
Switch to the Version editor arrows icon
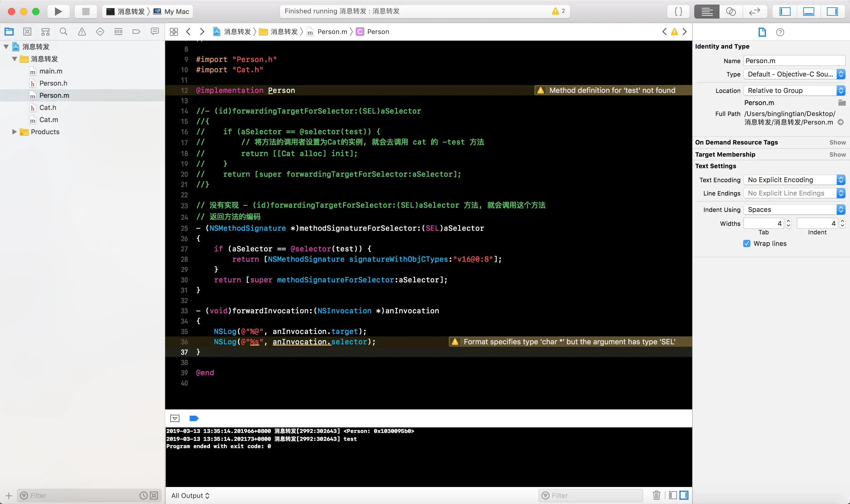tap(754, 12)
